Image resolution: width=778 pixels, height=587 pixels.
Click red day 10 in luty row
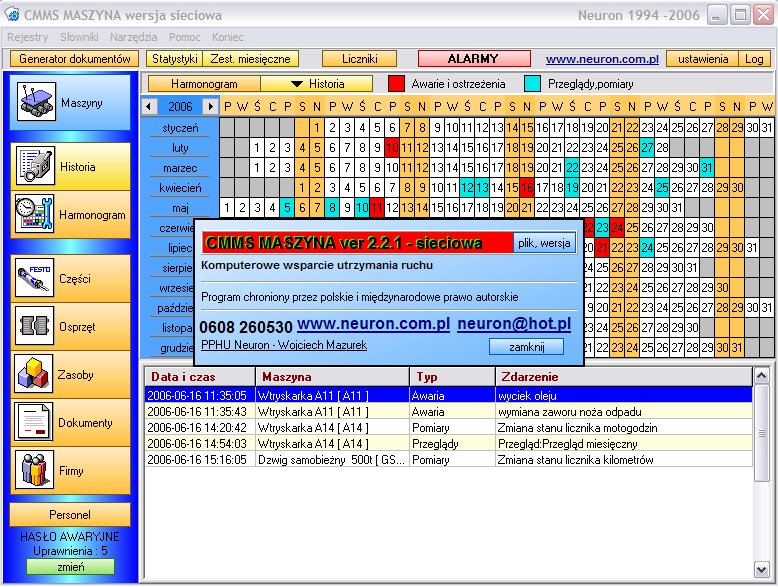pos(392,147)
